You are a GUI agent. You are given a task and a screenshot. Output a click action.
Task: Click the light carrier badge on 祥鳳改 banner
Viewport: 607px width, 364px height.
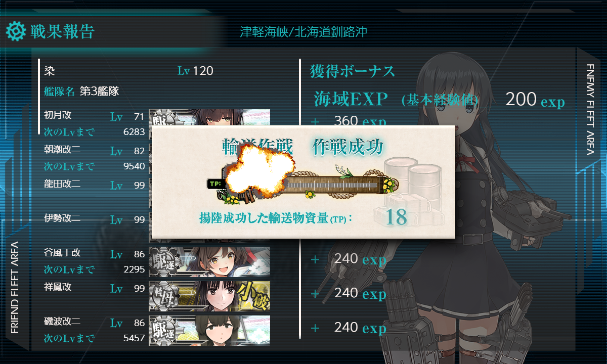click(x=163, y=296)
